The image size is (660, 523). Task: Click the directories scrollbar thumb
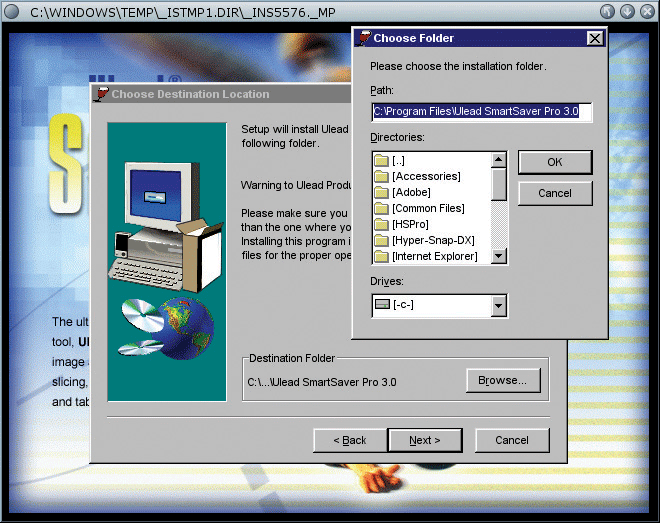(x=498, y=184)
